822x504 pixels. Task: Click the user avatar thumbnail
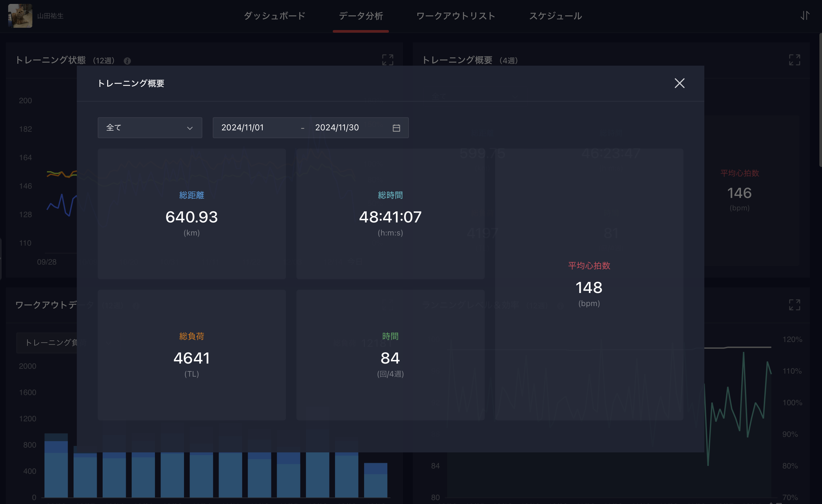click(x=20, y=16)
